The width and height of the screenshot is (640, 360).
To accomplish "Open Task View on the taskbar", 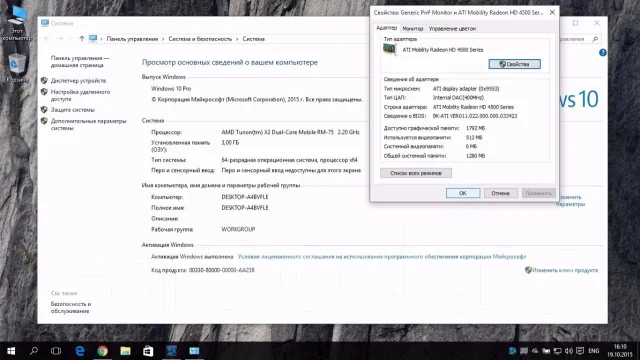I will point(56,351).
